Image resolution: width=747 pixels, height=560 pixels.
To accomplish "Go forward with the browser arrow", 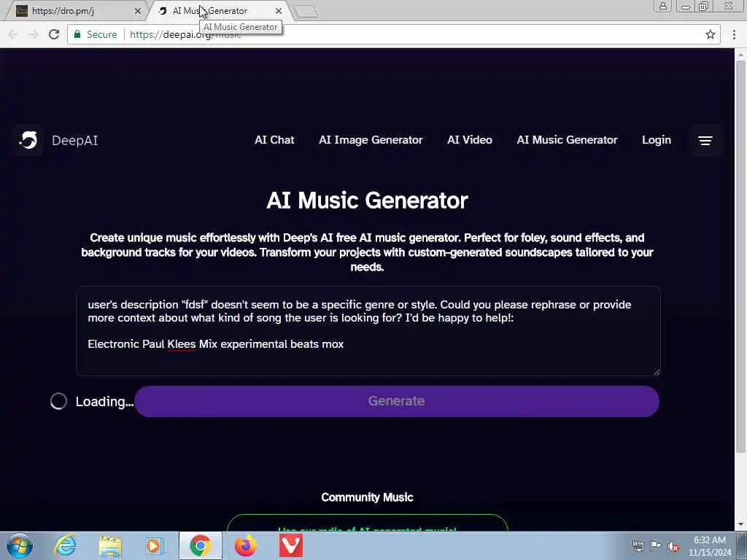I will coord(34,34).
